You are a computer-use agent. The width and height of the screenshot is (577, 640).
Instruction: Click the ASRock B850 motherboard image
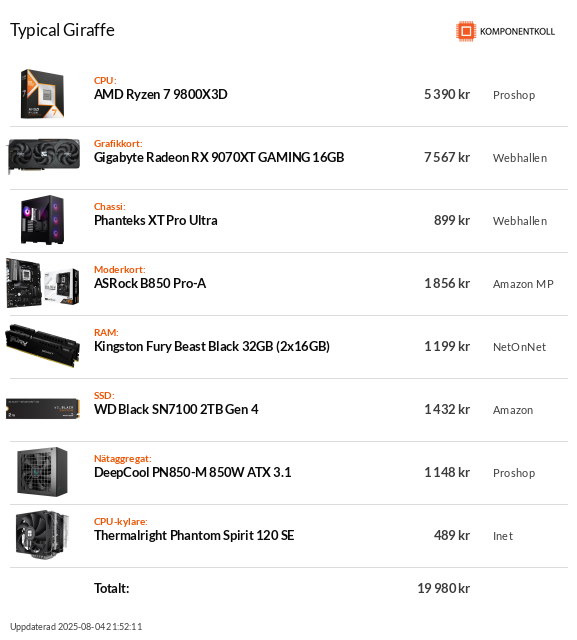click(x=43, y=283)
